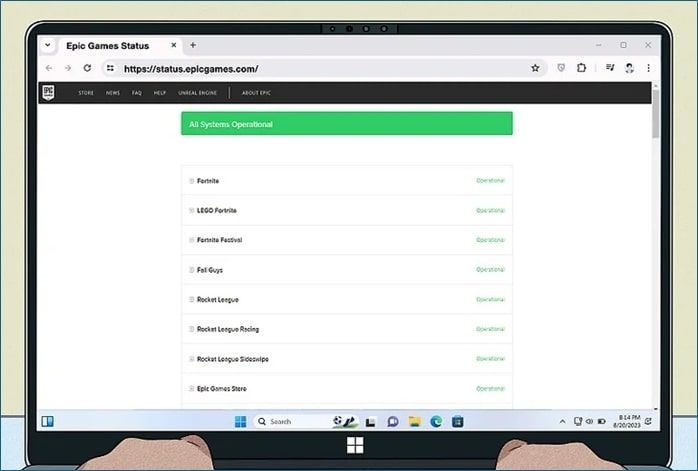This screenshot has height=471, width=698.
Task: Reload the page with the refresh icon
Action: pos(87,68)
